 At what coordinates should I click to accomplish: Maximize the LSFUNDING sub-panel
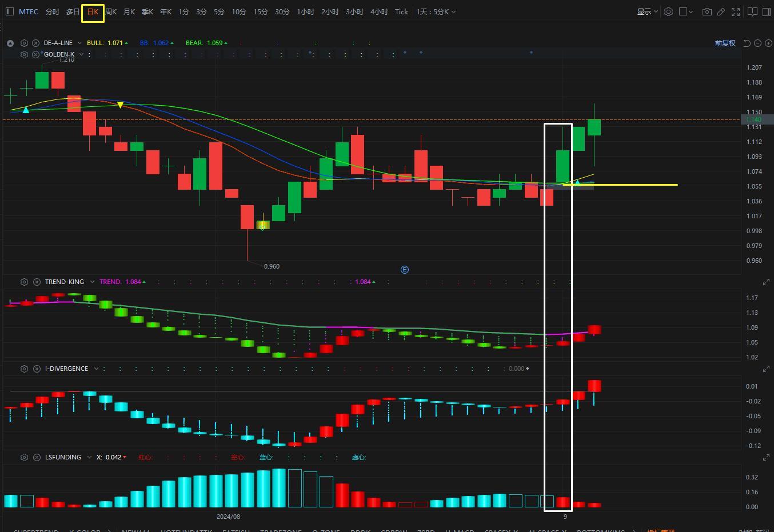coord(766,458)
